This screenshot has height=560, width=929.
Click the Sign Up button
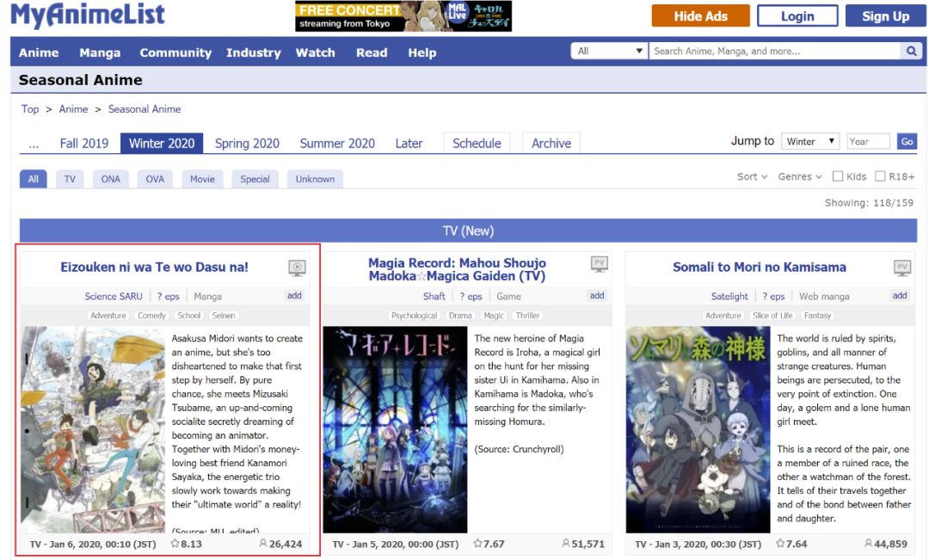tap(886, 16)
